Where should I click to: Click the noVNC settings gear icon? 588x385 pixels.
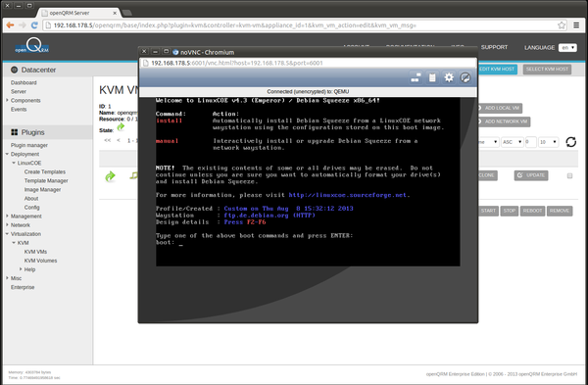[x=449, y=77]
